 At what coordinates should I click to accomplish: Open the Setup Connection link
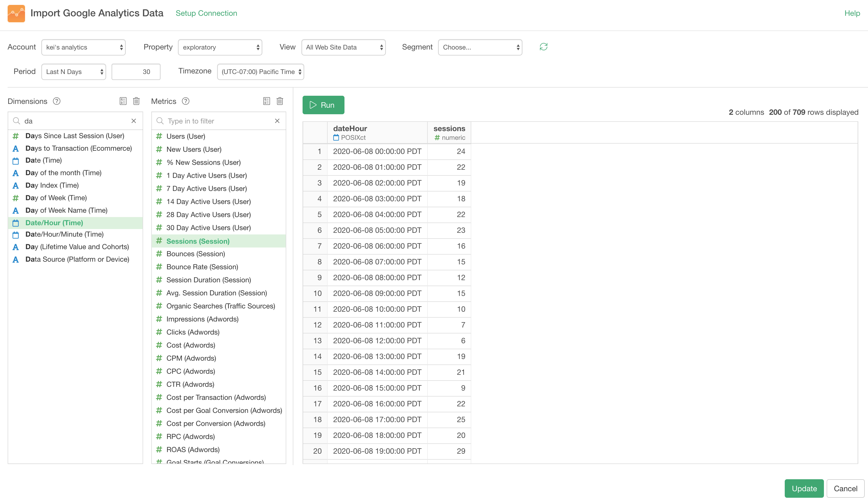(x=207, y=13)
